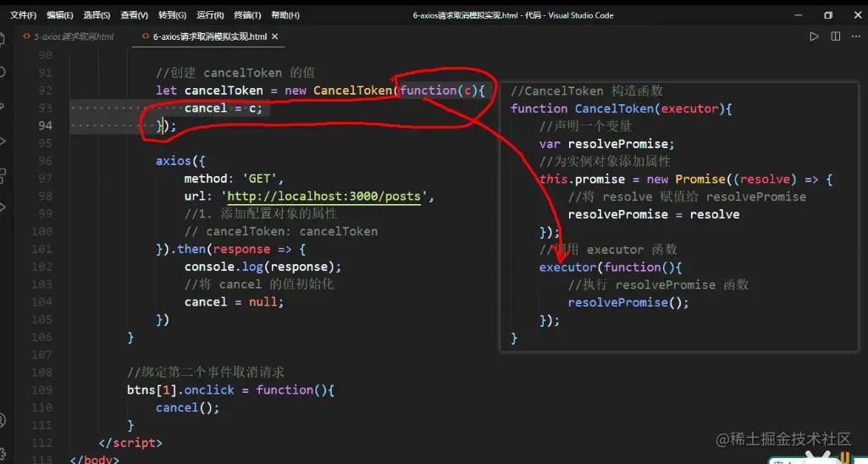This screenshot has height=464, width=868.
Task: Click '}).then(response => {' on line 101
Action: coord(231,249)
